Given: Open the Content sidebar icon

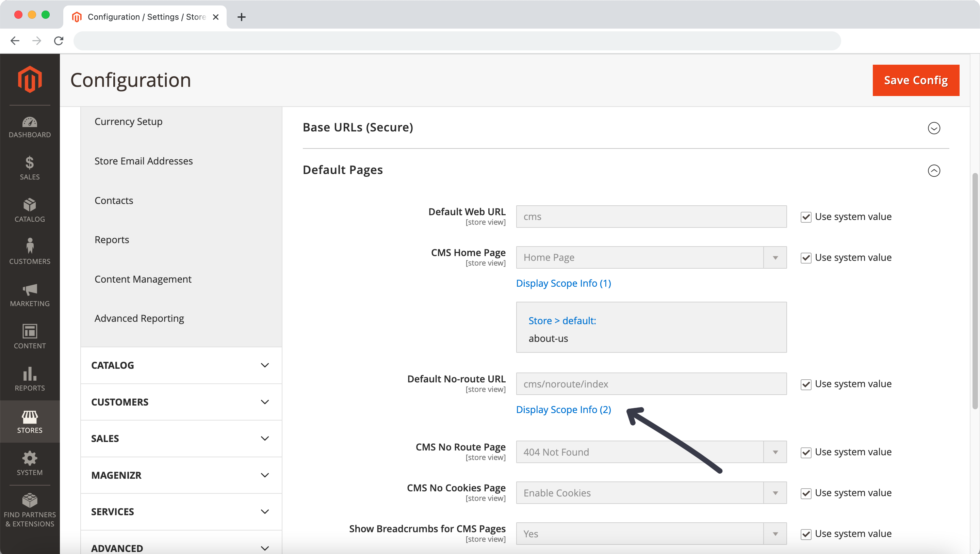Looking at the screenshot, I should coord(30,336).
